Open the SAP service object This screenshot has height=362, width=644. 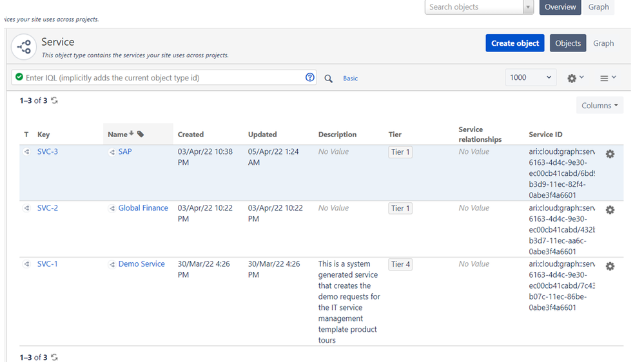click(125, 151)
